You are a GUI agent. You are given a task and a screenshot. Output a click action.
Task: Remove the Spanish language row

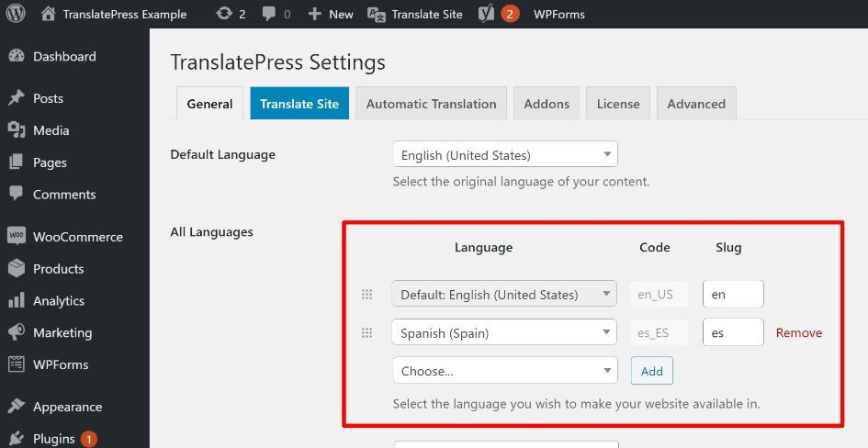798,332
